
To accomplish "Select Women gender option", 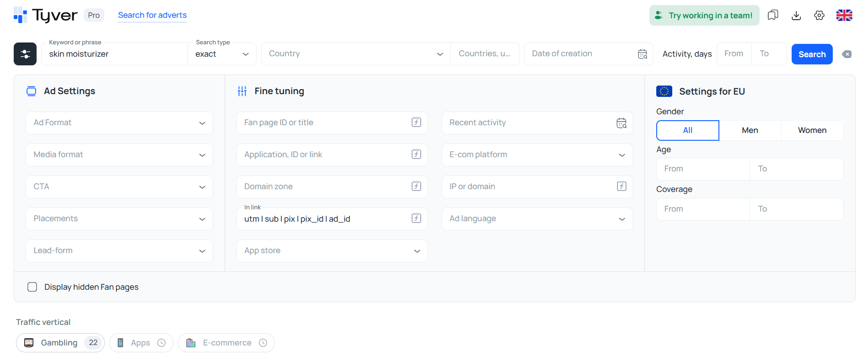I will [812, 130].
